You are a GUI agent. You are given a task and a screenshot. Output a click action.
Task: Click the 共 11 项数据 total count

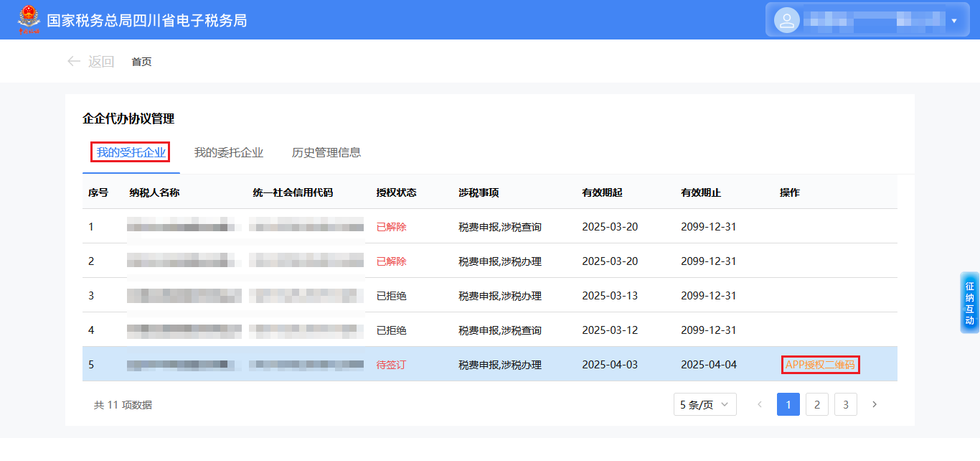(123, 405)
